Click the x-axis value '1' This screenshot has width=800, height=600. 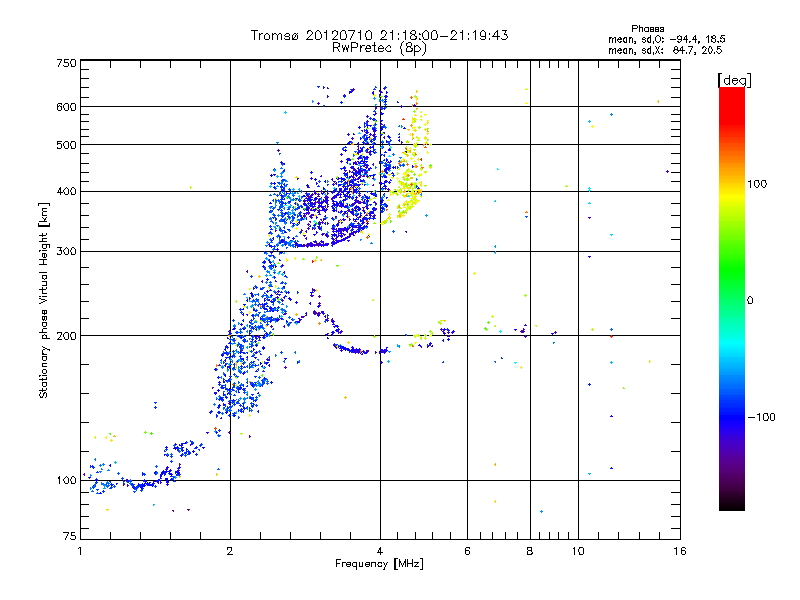pos(80,551)
